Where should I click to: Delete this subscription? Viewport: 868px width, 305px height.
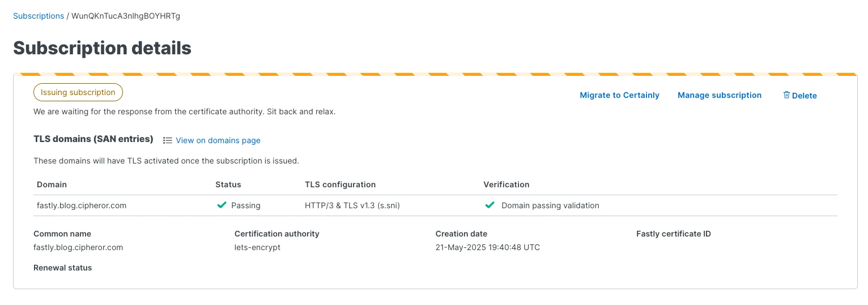point(800,96)
